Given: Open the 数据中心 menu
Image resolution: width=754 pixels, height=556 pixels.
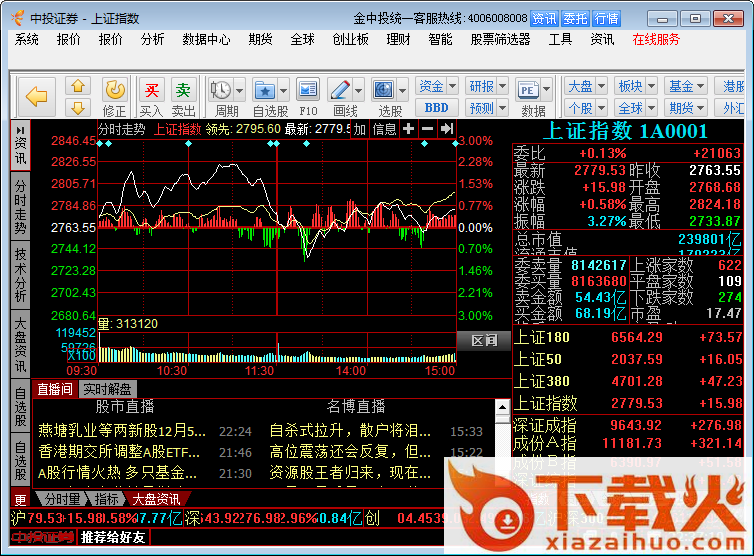Looking at the screenshot, I should pyautogui.click(x=206, y=39).
